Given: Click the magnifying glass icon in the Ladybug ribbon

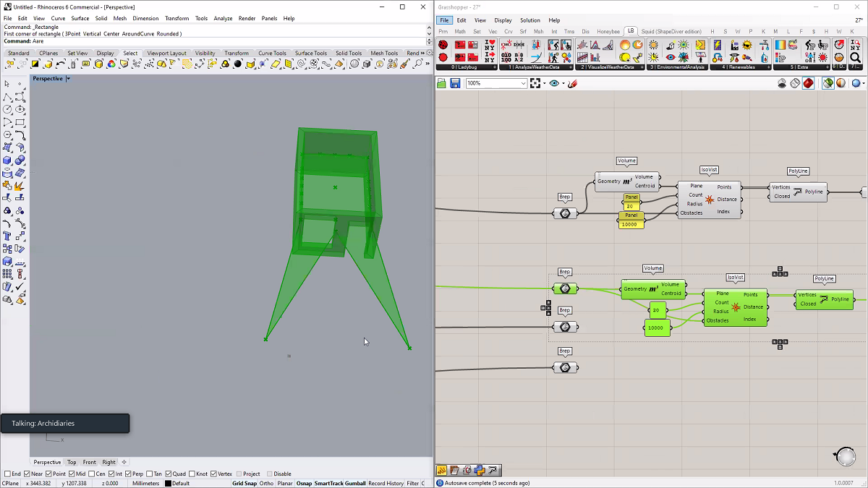Looking at the screenshot, I should pos(855,58).
